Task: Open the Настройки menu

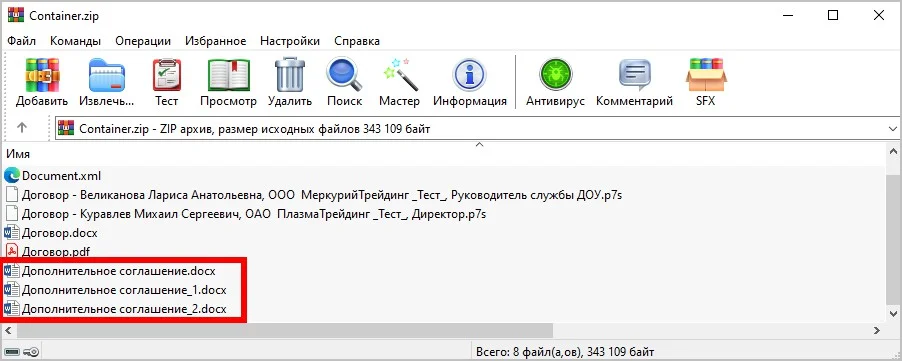Action: point(290,41)
